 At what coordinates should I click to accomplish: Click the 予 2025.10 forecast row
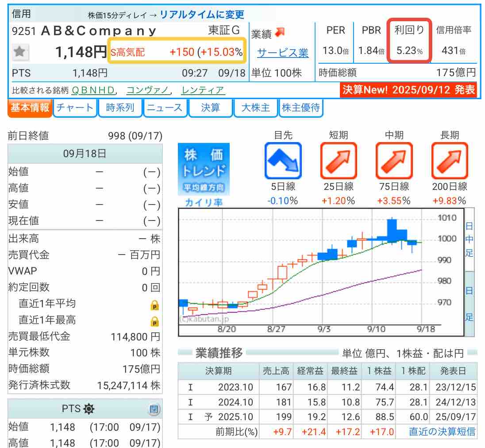pyautogui.click(x=327, y=417)
